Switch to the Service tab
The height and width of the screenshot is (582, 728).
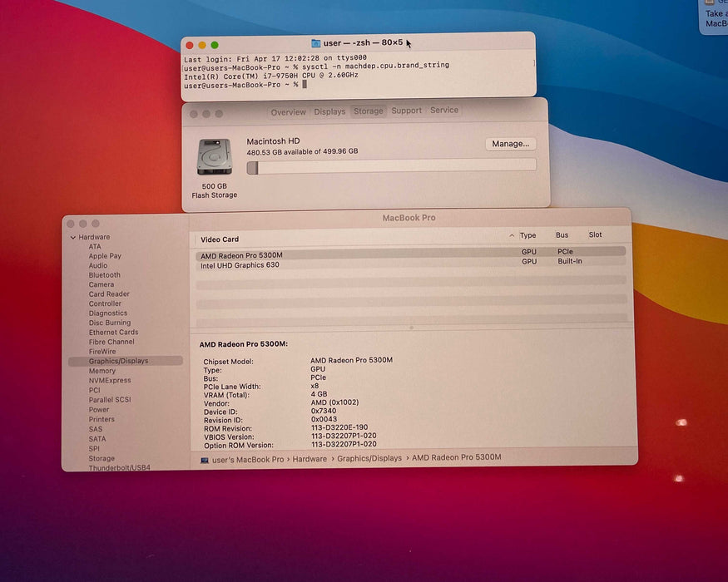(x=443, y=110)
